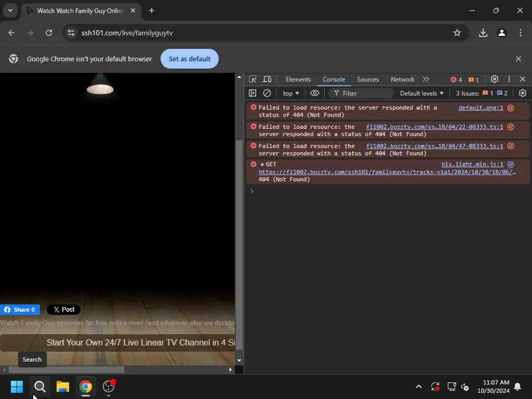Open the Windows Start menu

pos(17,387)
